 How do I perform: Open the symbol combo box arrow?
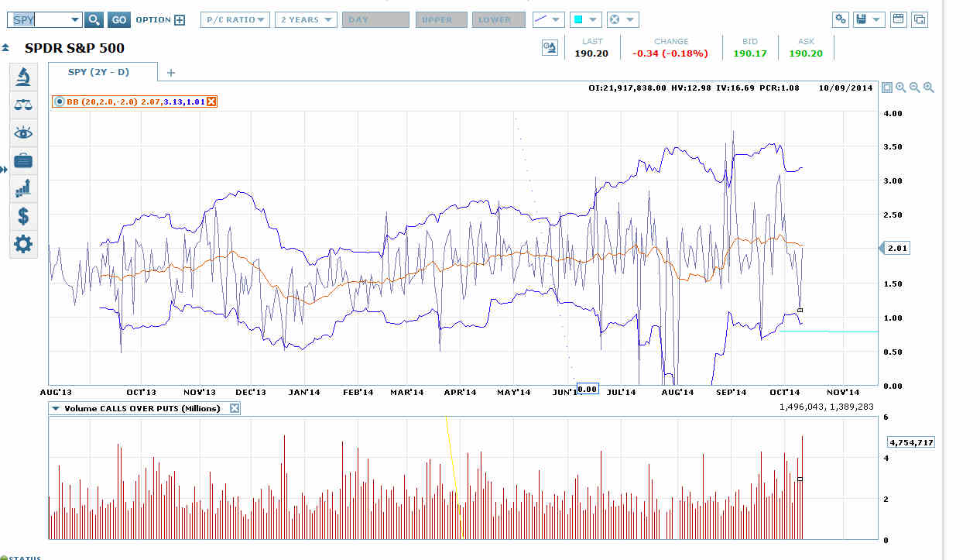pos(75,19)
